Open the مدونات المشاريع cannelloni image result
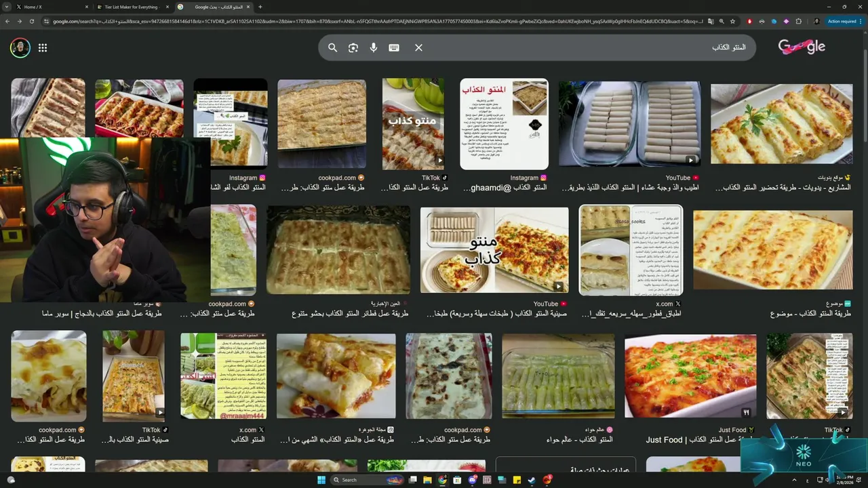The width and height of the screenshot is (868, 488). coord(781,123)
